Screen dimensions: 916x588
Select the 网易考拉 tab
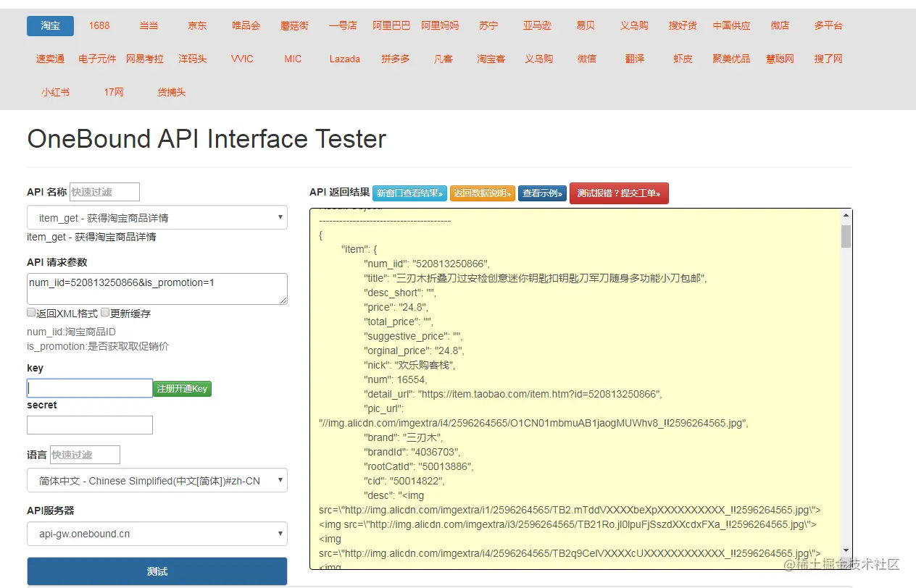145,59
